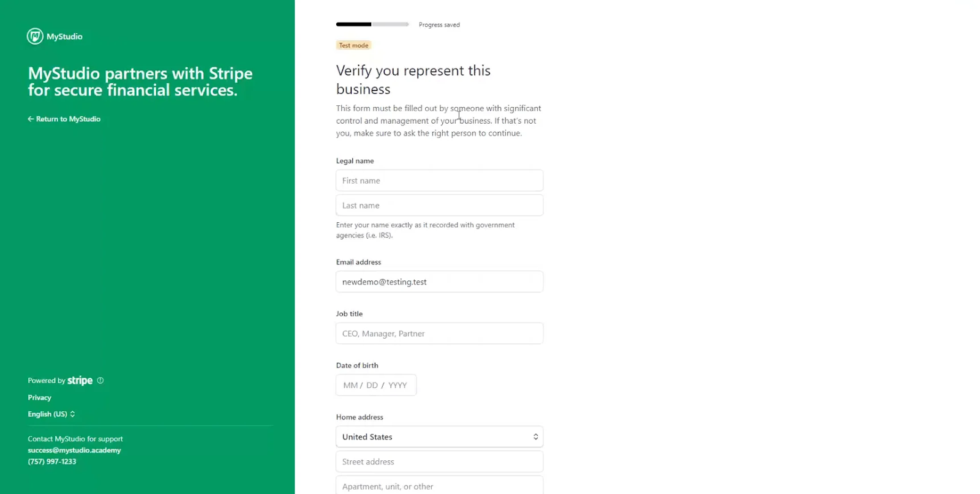
Task: Click the success@mystudio.academy support email
Action: click(74, 450)
